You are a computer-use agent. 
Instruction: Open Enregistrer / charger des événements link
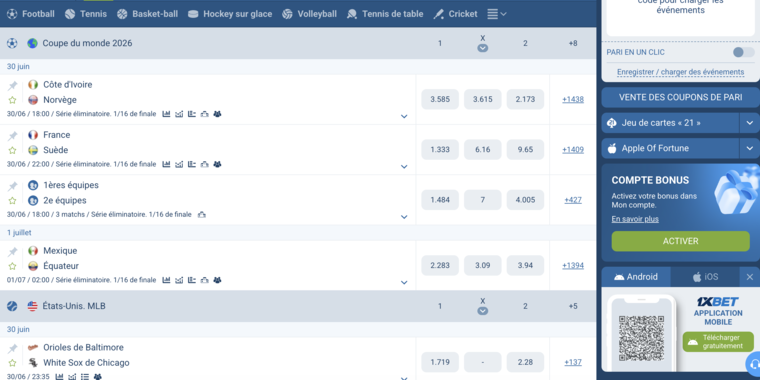pyautogui.click(x=681, y=72)
